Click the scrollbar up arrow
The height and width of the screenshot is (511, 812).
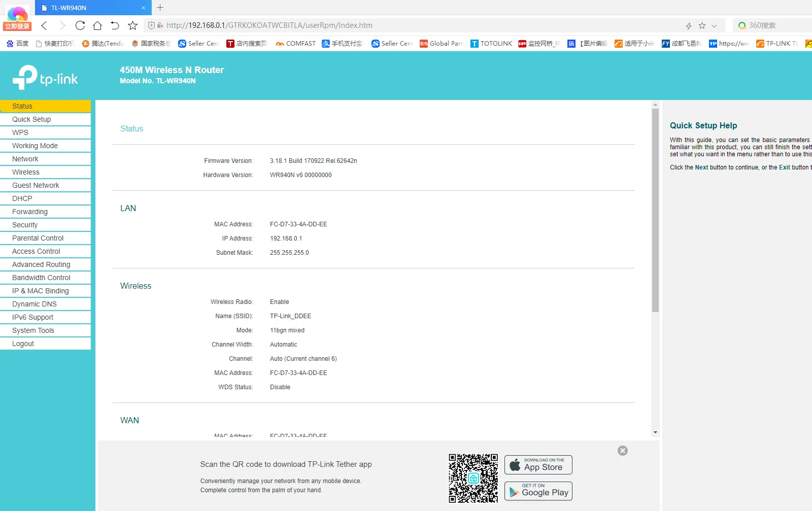click(x=655, y=104)
